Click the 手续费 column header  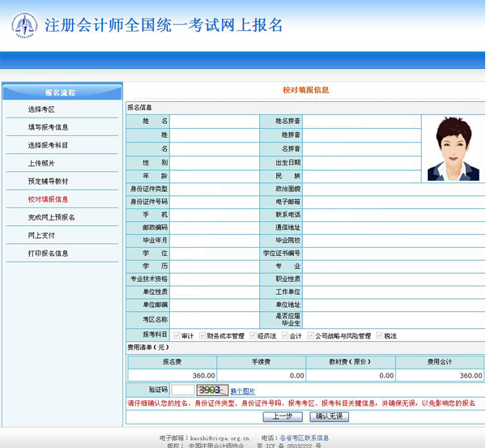[x=262, y=362]
